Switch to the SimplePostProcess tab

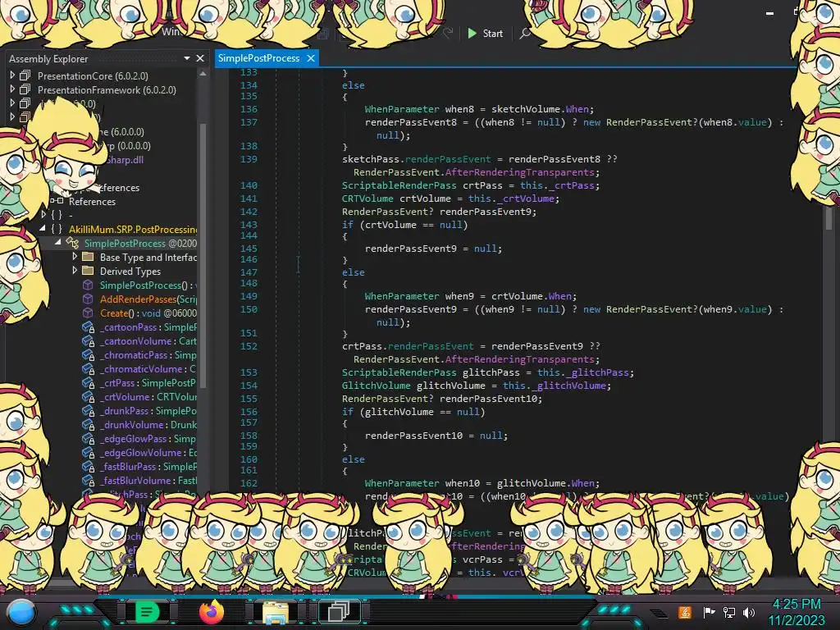tap(258, 58)
